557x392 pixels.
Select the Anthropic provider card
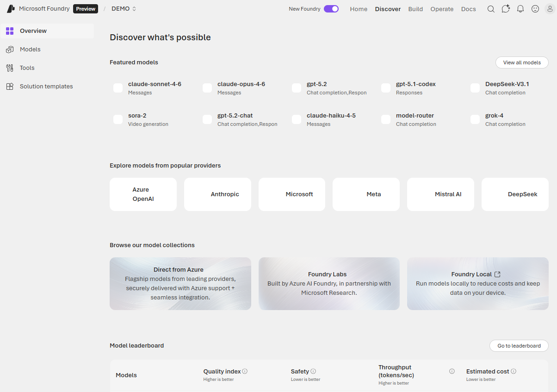[217, 194]
